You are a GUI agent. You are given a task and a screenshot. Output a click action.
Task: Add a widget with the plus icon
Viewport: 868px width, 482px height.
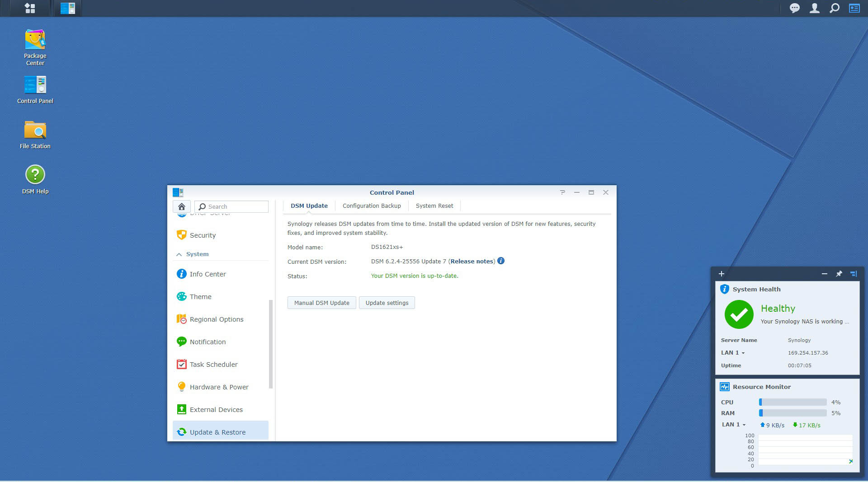(x=722, y=274)
